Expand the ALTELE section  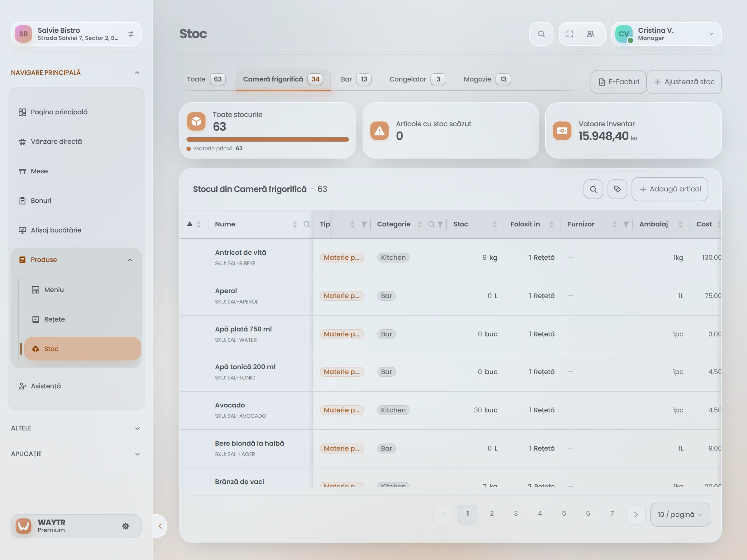click(x=76, y=428)
